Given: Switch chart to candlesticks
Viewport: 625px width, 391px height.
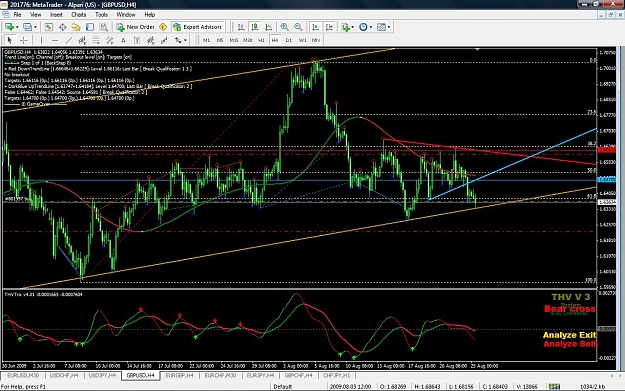Looking at the screenshot, I should pyautogui.click(x=255, y=27).
